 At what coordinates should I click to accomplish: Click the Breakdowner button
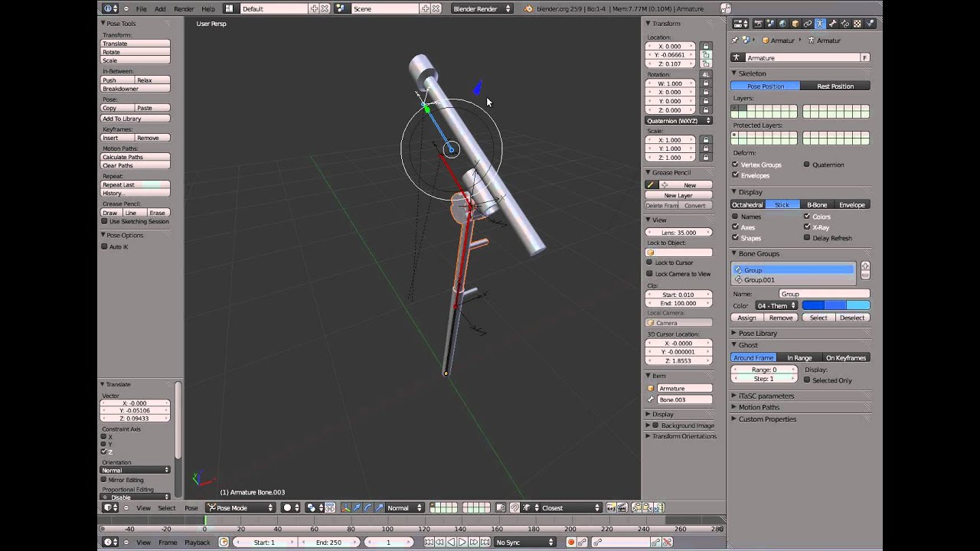[136, 89]
